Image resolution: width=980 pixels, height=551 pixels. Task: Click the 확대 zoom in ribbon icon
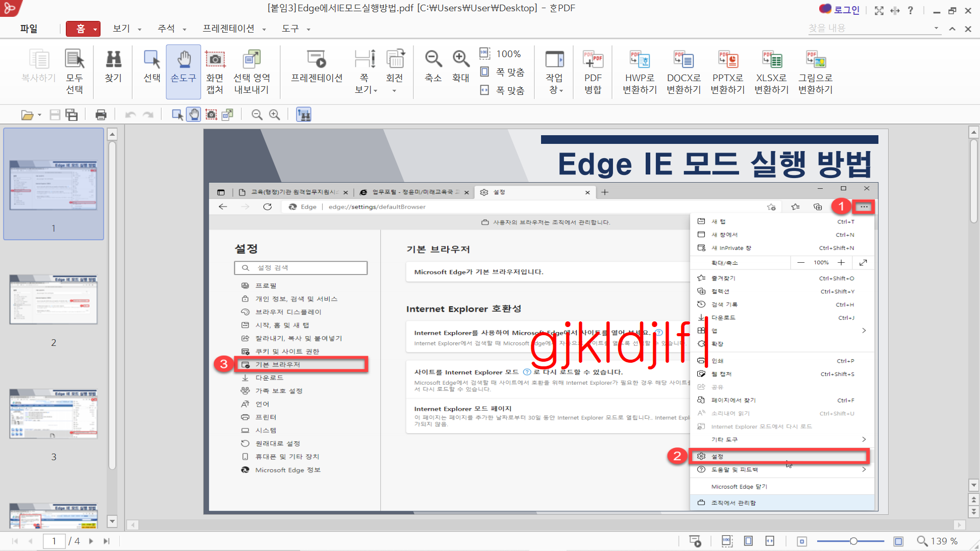pyautogui.click(x=461, y=66)
